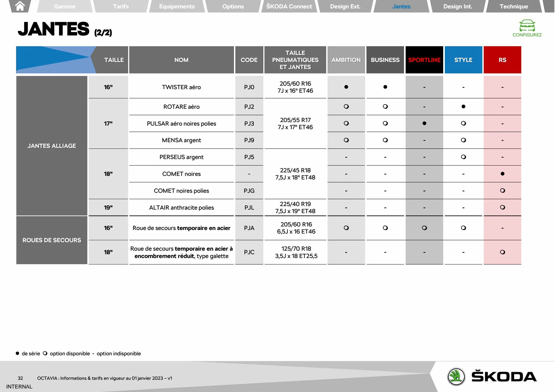Click the 'de série' legend entry
555x392 pixels.
(28, 353)
